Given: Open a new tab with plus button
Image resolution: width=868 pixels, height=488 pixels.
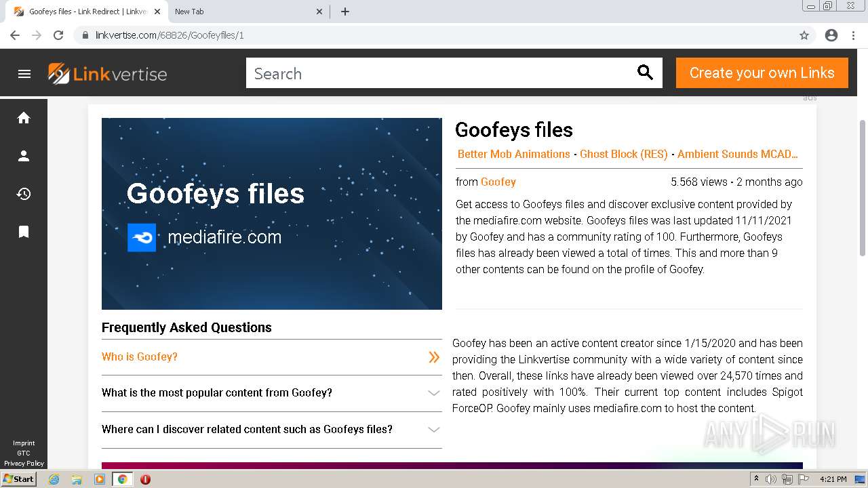Looking at the screenshot, I should pos(345,12).
